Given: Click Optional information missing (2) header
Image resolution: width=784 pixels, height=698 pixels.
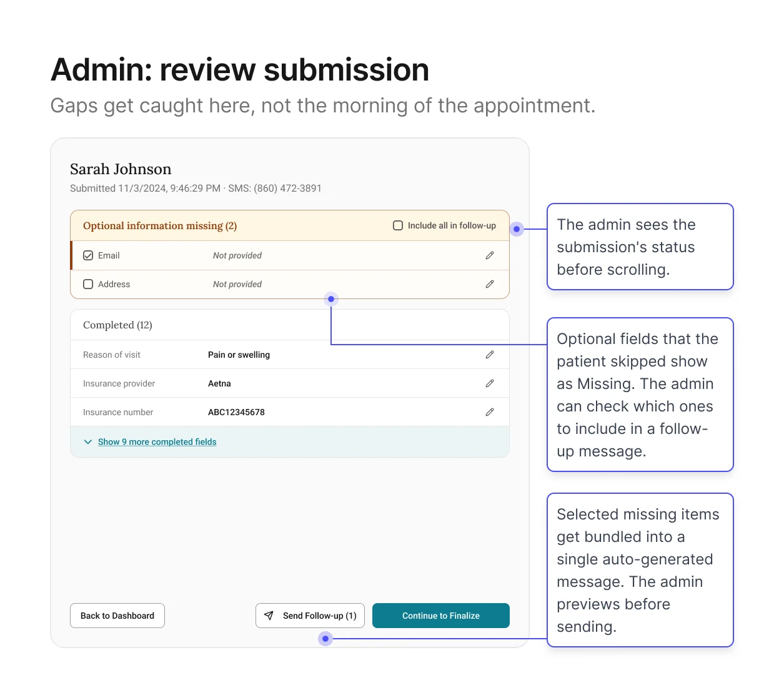Looking at the screenshot, I should tap(160, 225).
